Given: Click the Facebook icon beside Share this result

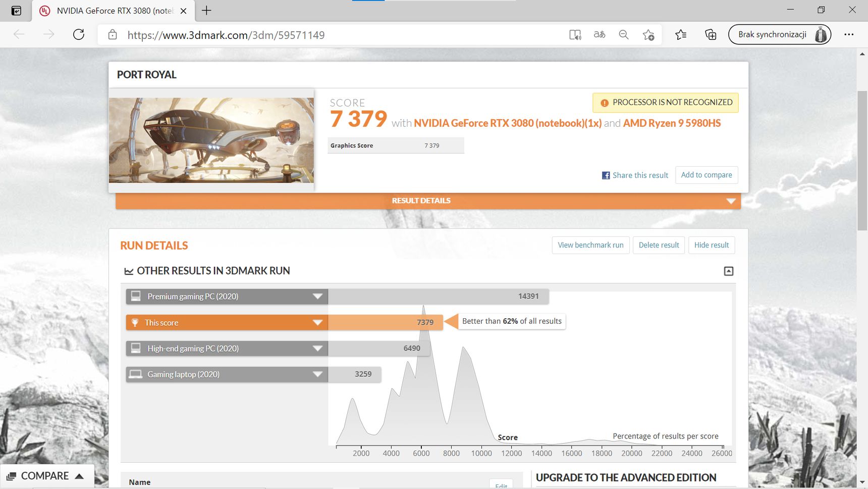Looking at the screenshot, I should 606,175.
